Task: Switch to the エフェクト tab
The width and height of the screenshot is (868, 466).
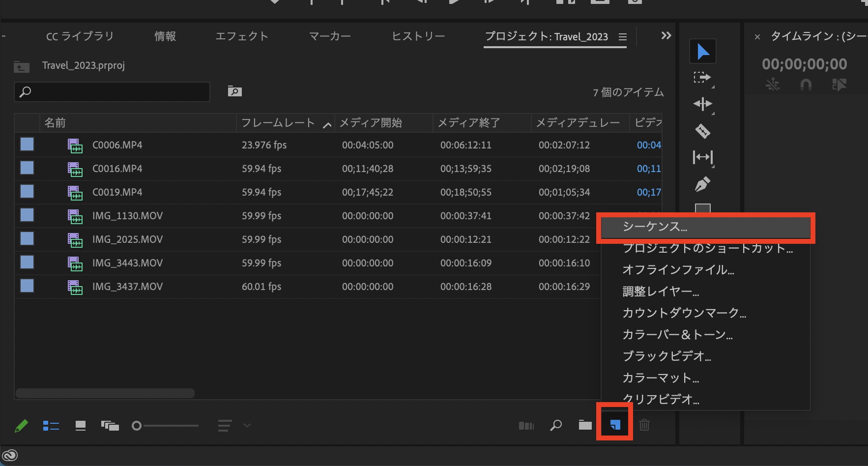Action: click(242, 36)
